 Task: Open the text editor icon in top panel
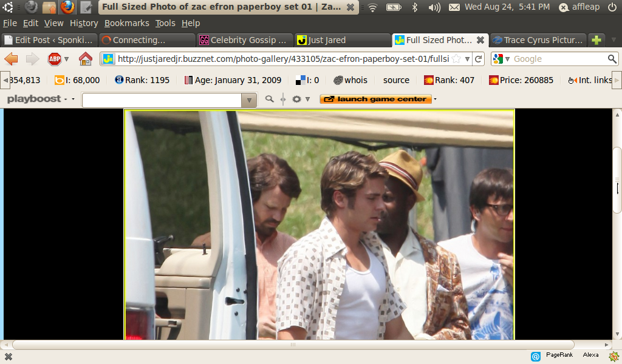(x=86, y=7)
